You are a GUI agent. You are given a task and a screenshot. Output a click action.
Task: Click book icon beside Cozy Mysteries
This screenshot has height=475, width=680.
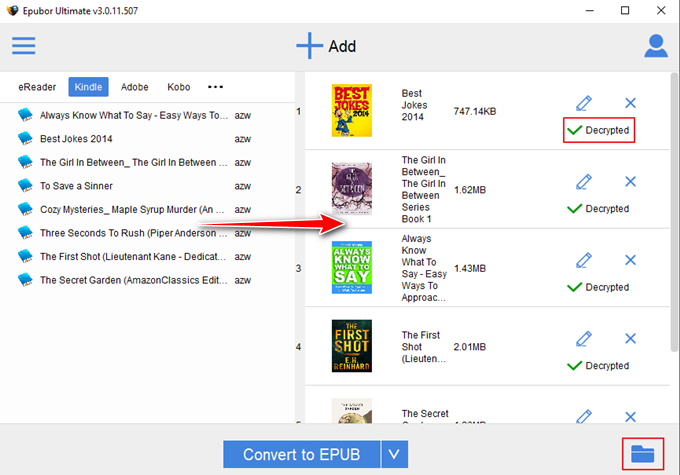[25, 209]
